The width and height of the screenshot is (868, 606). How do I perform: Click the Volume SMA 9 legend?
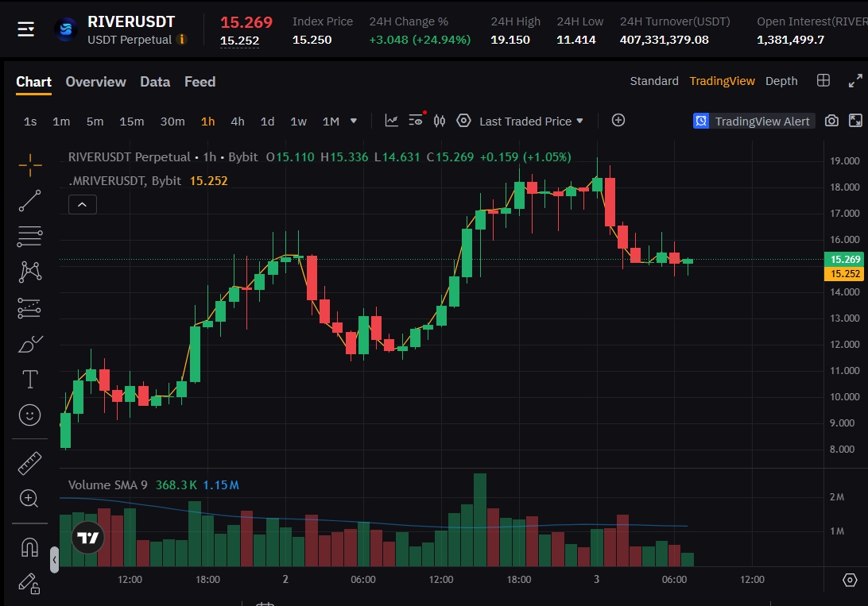(108, 485)
